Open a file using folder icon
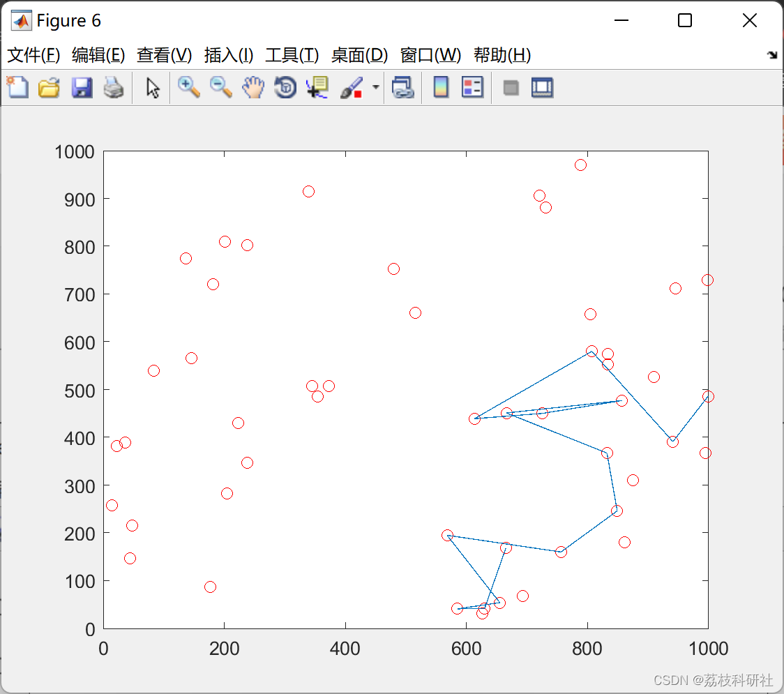 click(49, 87)
